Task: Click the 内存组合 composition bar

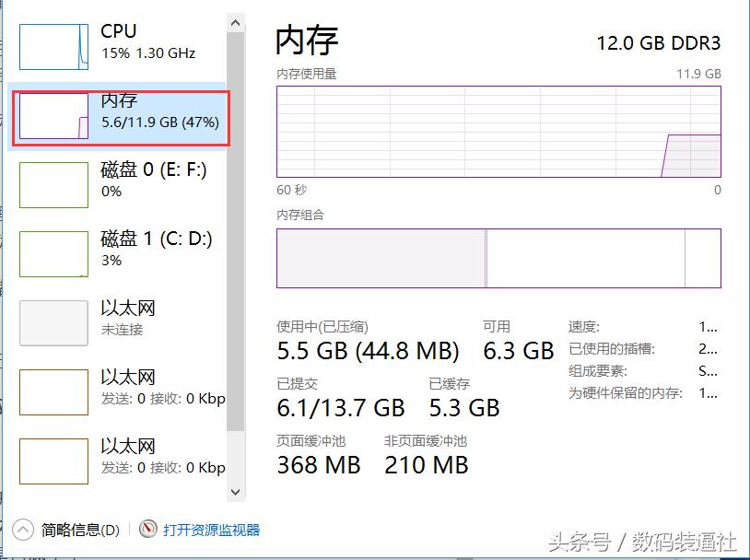Action: click(498, 258)
